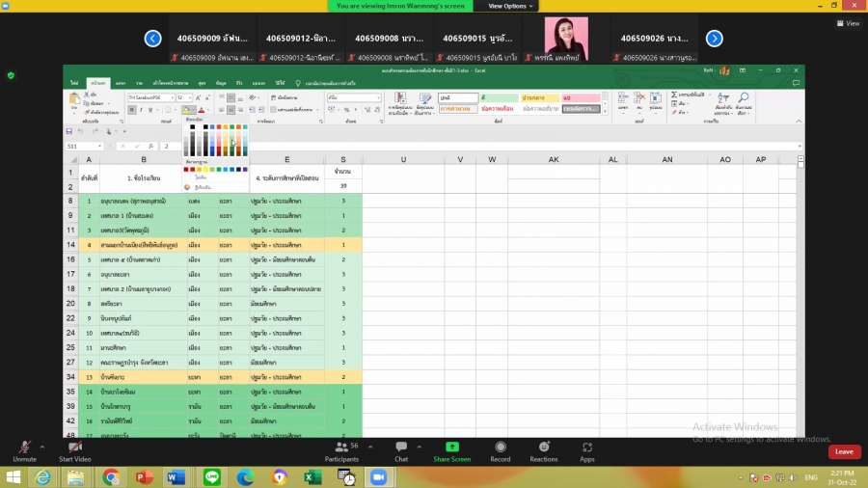The width and height of the screenshot is (868, 488).
Task: Open Zoom Apps
Action: pyautogui.click(x=587, y=448)
